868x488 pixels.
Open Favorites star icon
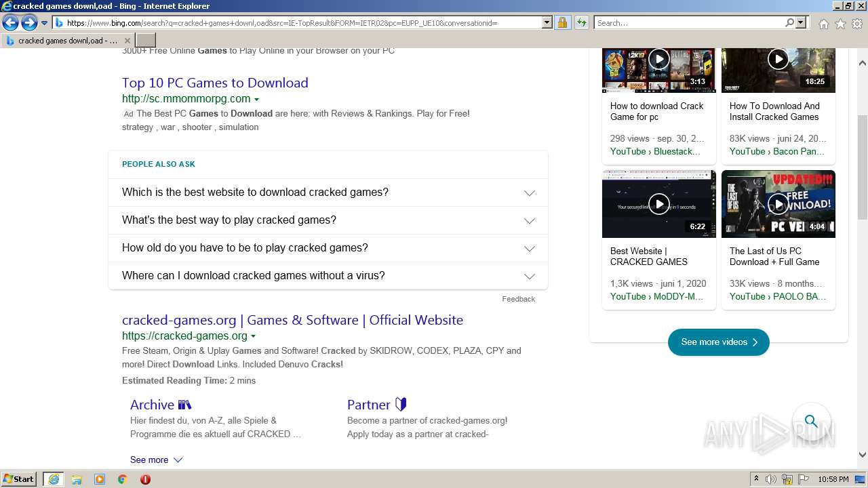click(x=840, y=24)
